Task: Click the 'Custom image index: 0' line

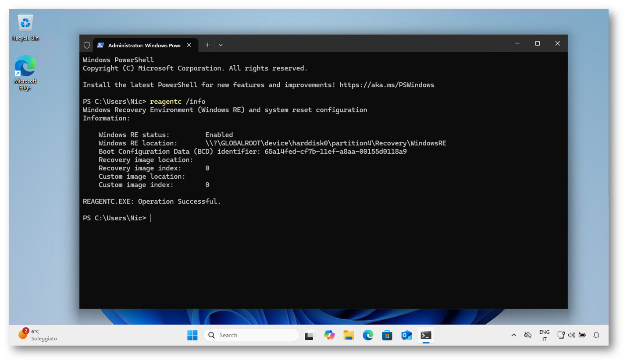Action: coord(154,185)
